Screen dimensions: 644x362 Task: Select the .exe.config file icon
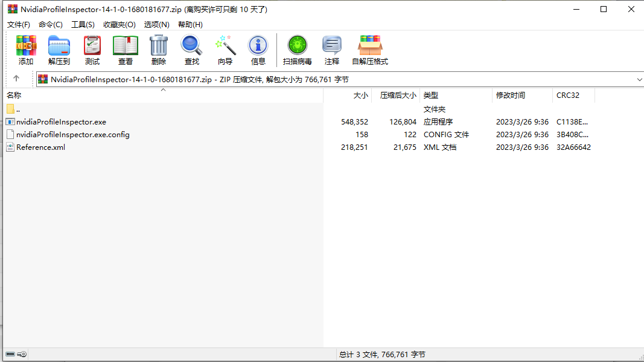tap(10, 135)
